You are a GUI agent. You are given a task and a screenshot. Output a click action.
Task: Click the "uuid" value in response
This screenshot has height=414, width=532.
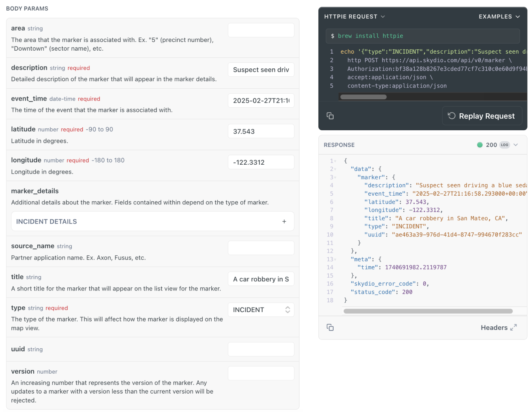point(457,235)
